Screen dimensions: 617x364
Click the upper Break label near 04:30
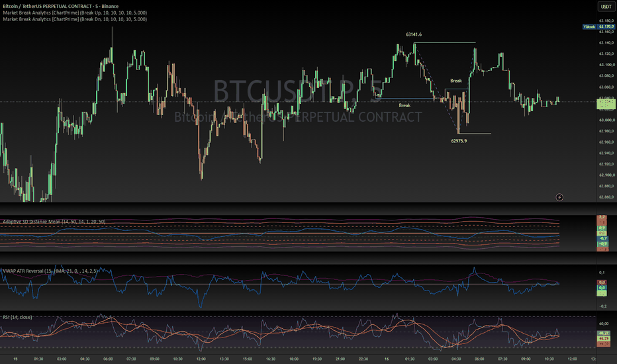456,81
